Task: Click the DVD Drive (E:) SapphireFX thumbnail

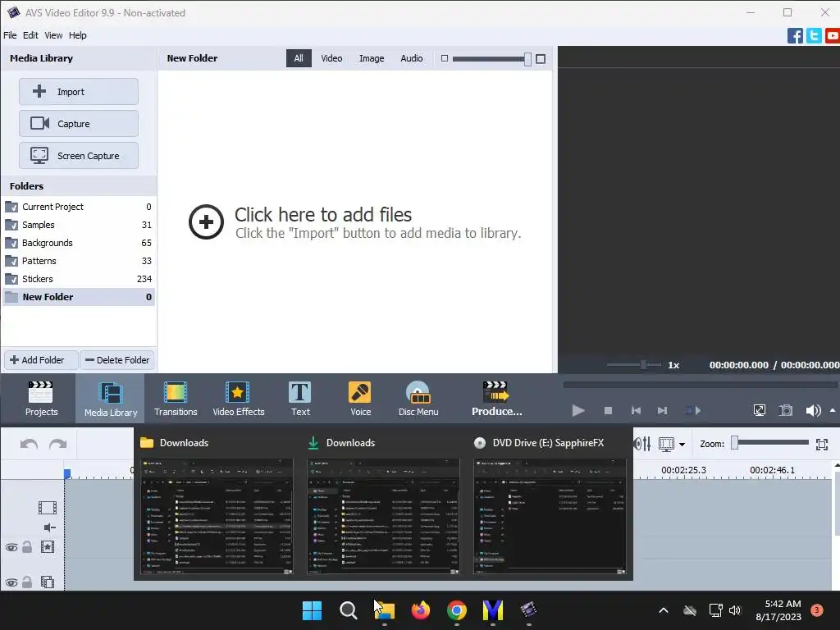Action: point(550,516)
